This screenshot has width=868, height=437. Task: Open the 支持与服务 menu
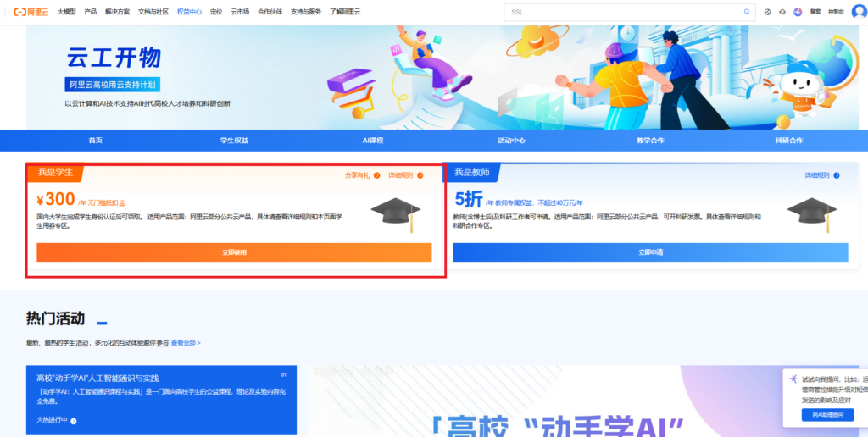click(x=306, y=12)
